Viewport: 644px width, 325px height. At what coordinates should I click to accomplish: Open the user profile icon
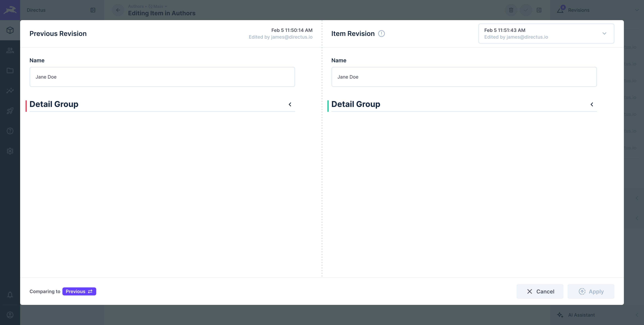(x=10, y=315)
